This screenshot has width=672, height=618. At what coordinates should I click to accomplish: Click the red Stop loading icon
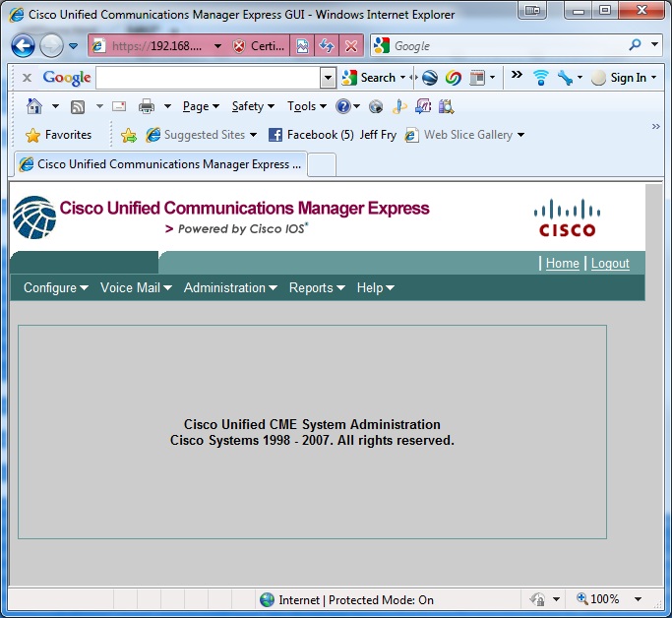pyautogui.click(x=351, y=46)
